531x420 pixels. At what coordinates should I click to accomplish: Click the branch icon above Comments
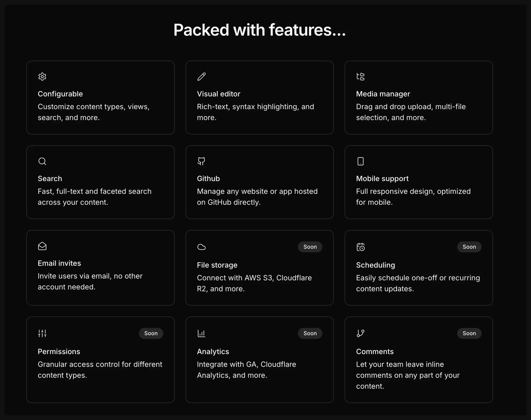tap(360, 333)
